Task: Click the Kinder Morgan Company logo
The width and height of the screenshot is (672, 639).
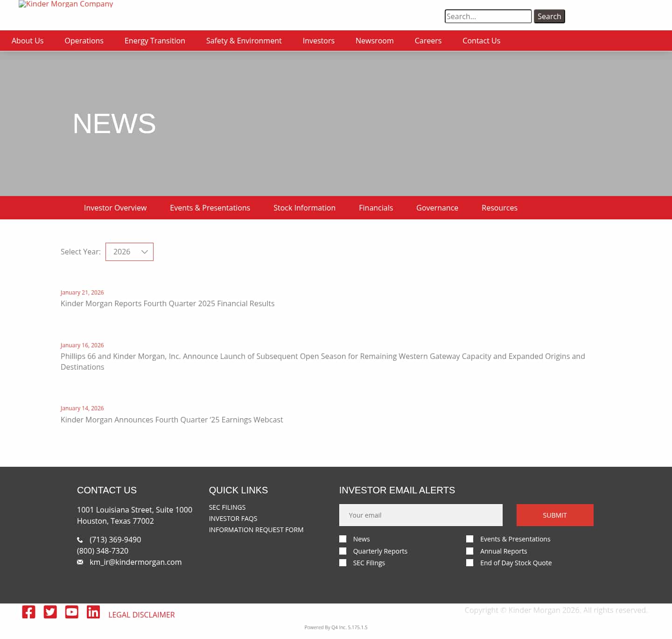Action: coord(65,4)
